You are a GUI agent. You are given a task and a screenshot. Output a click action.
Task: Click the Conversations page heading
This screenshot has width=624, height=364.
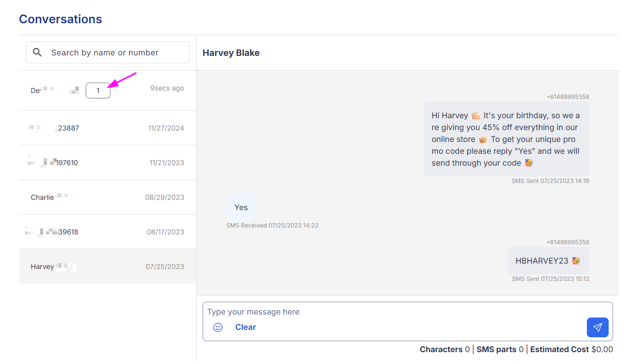60,19
